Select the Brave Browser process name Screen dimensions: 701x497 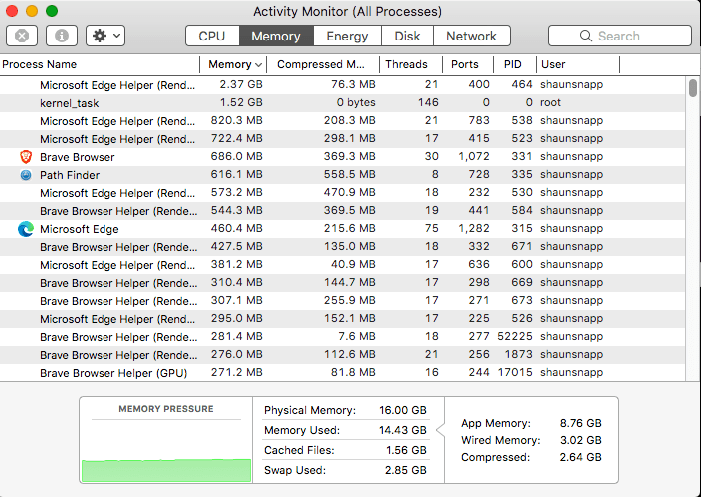click(77, 157)
